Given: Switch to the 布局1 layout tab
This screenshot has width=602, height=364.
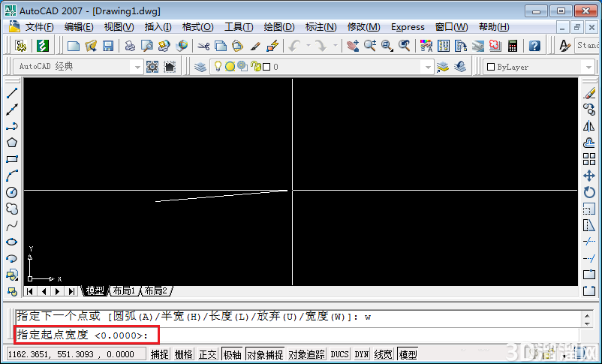Looking at the screenshot, I should [124, 290].
